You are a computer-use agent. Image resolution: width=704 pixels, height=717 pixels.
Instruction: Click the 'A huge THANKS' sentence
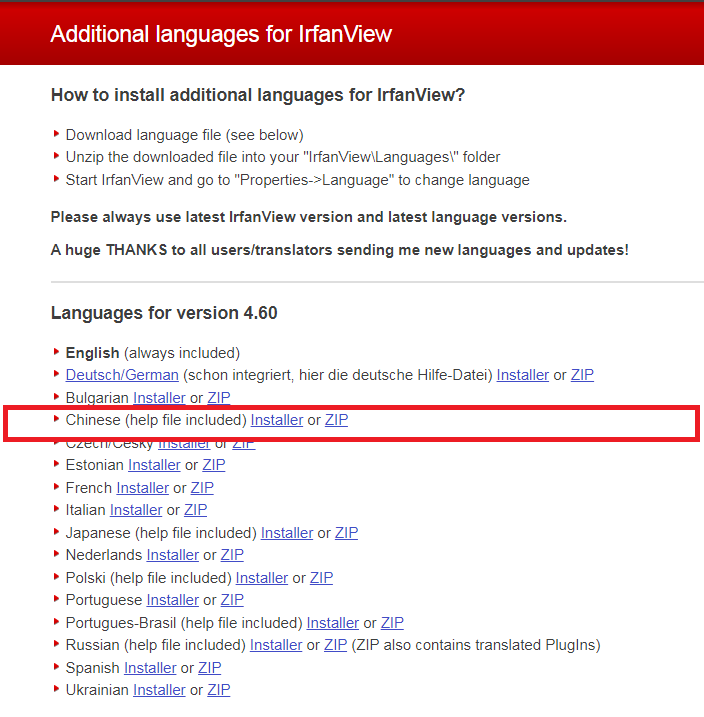(340, 250)
